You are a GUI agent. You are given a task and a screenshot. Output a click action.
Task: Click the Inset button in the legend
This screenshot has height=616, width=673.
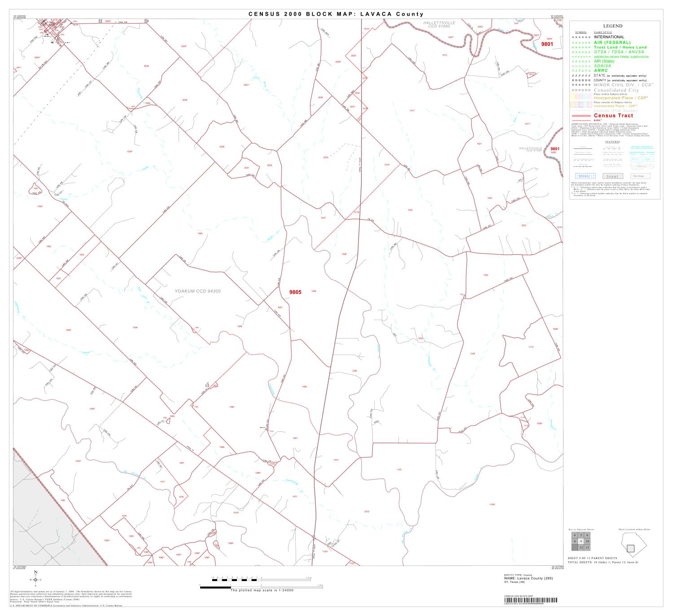pos(612,176)
